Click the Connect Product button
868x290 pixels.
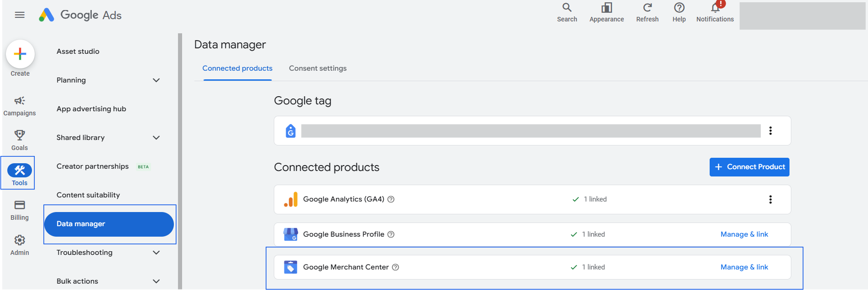(749, 167)
